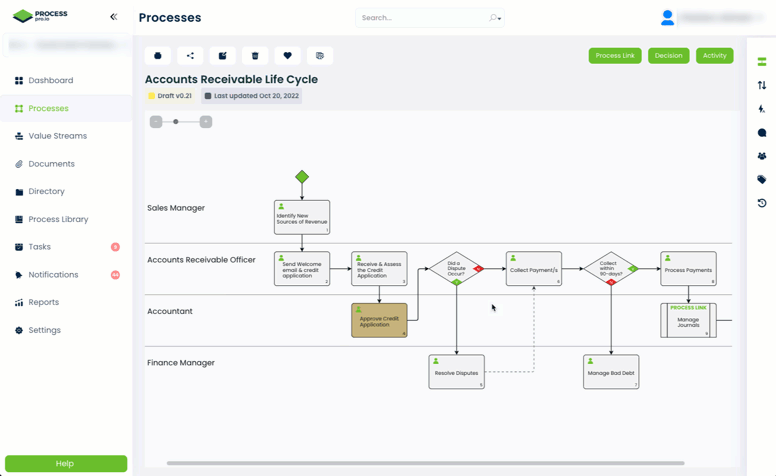Viewport: 776px width, 476px height.
Task: Open version history clock icon
Action: [762, 203]
